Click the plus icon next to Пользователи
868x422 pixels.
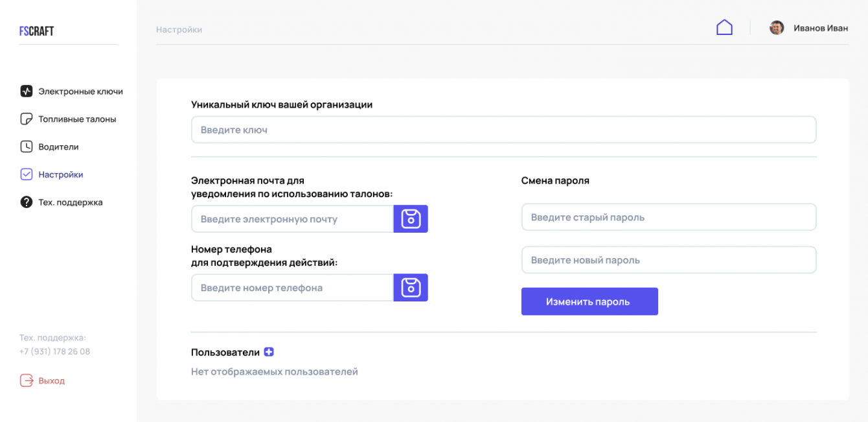(x=269, y=352)
